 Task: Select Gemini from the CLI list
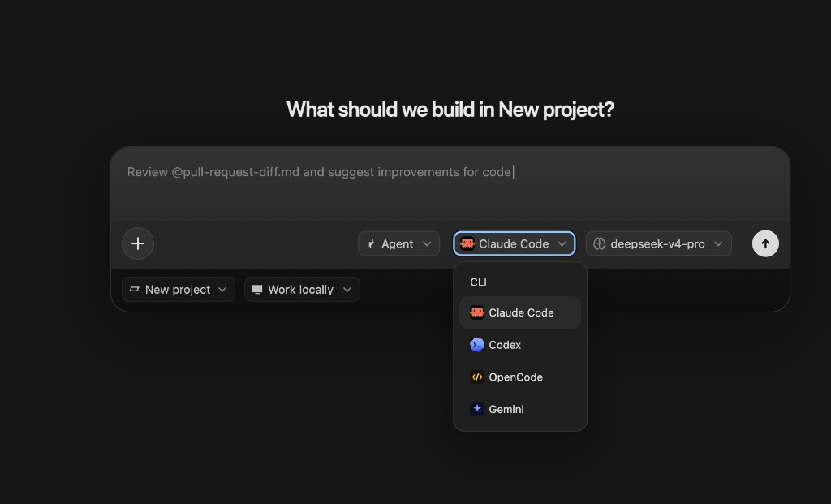(x=520, y=409)
